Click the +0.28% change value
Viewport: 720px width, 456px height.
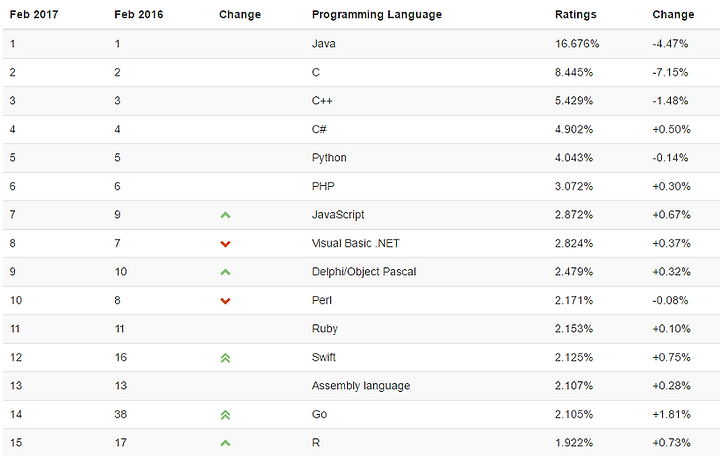[671, 385]
